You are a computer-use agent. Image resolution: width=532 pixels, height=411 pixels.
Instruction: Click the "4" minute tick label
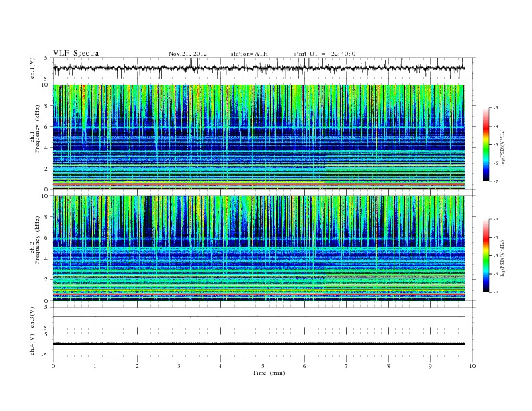[x=220, y=366]
